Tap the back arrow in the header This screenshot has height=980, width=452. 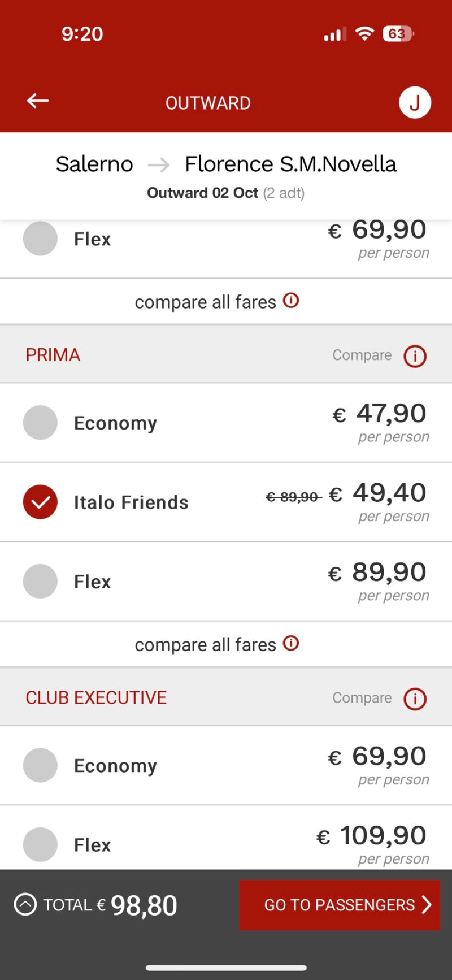[x=38, y=101]
